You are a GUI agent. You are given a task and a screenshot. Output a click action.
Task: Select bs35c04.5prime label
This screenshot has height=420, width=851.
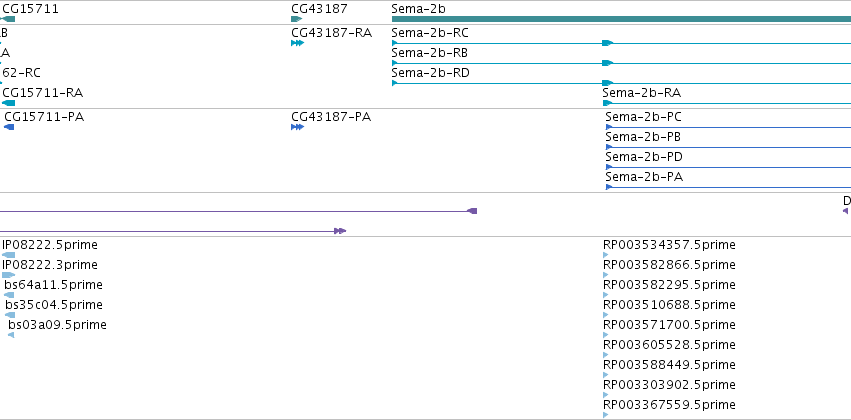[x=54, y=305]
